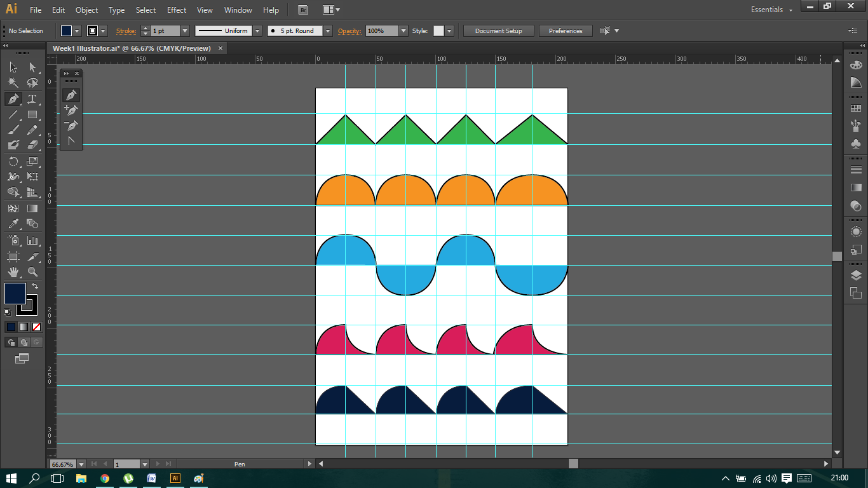This screenshot has height=488, width=868.
Task: Select the Type tool
Action: (32, 99)
